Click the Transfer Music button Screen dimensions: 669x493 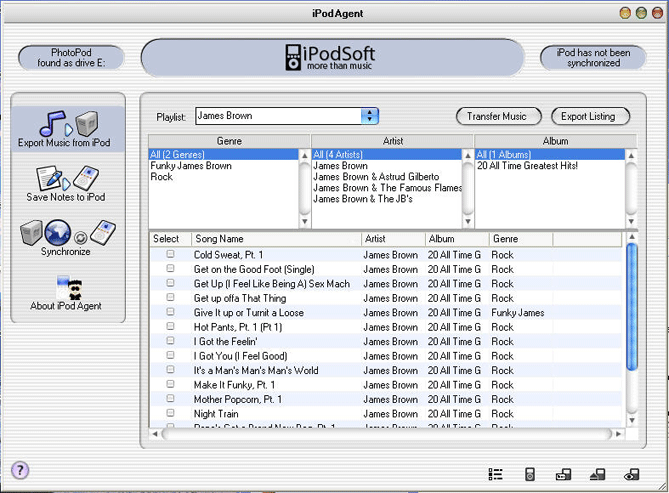click(498, 117)
